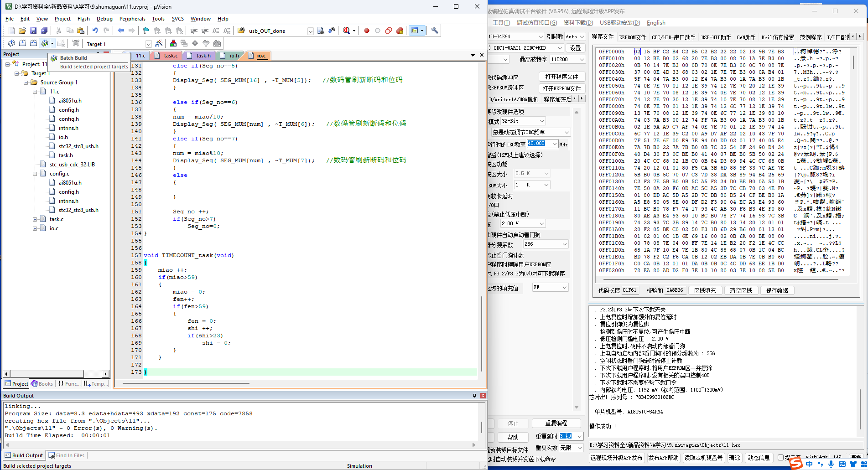
Task: Open Manage Project Items icon
Action: (x=173, y=43)
